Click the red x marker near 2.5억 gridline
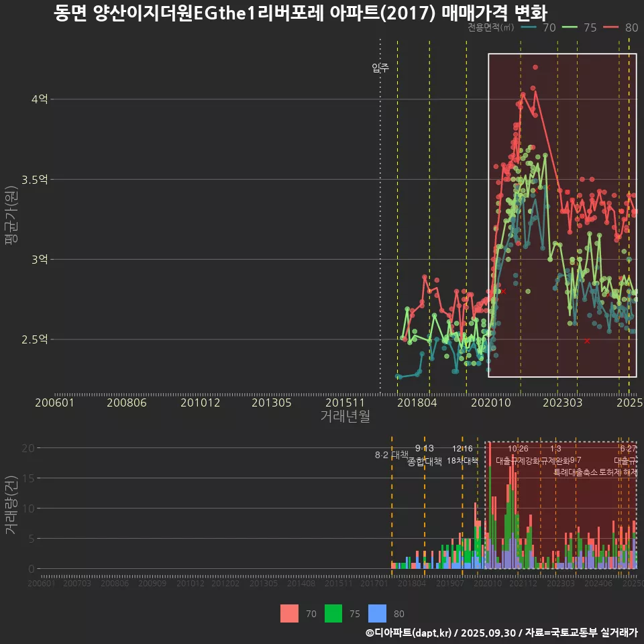This screenshot has width=644, height=644. [x=587, y=341]
